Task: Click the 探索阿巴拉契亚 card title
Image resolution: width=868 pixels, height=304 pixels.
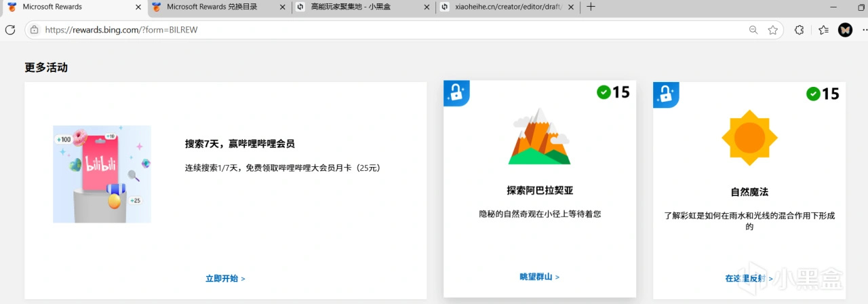Action: (540, 191)
